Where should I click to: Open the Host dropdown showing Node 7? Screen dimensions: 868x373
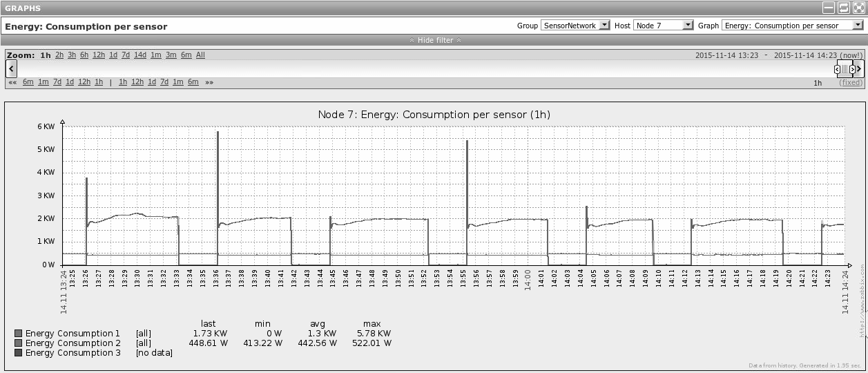coord(663,26)
